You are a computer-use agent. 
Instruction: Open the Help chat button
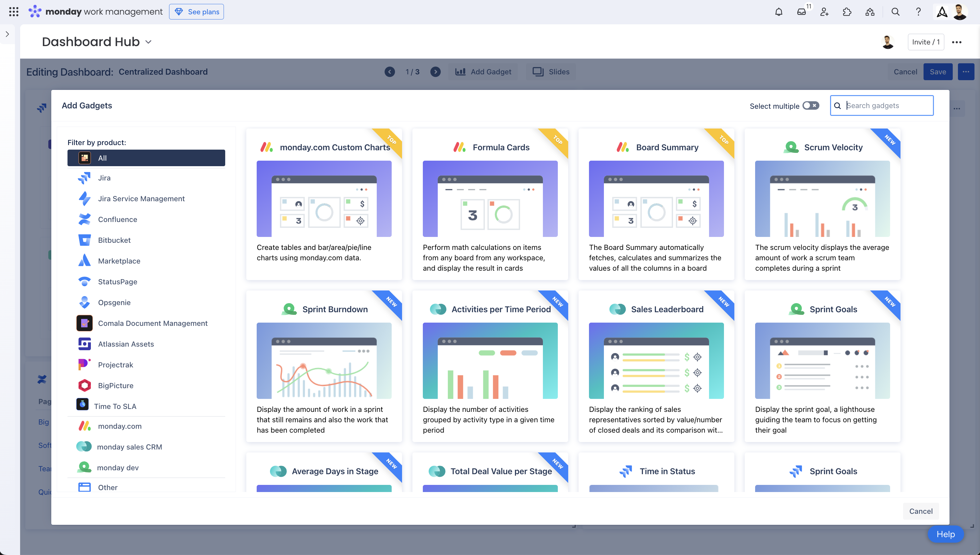point(945,534)
